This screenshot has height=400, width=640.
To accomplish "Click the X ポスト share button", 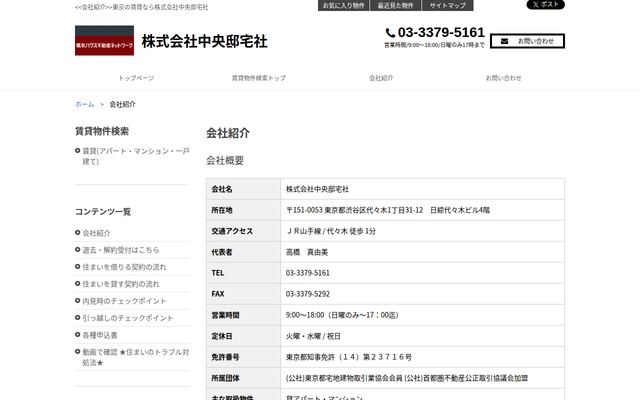I will click(545, 4).
